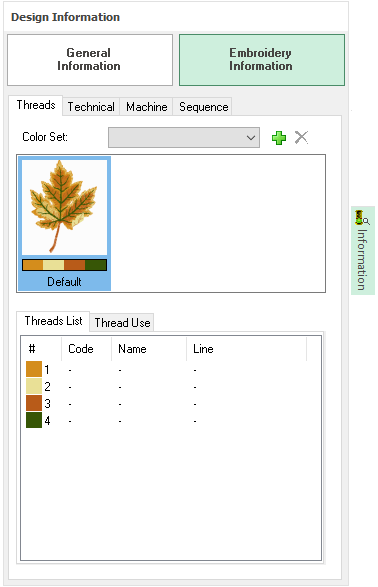
Task: Click the orange swatch for thread 1
Action: pos(34,369)
